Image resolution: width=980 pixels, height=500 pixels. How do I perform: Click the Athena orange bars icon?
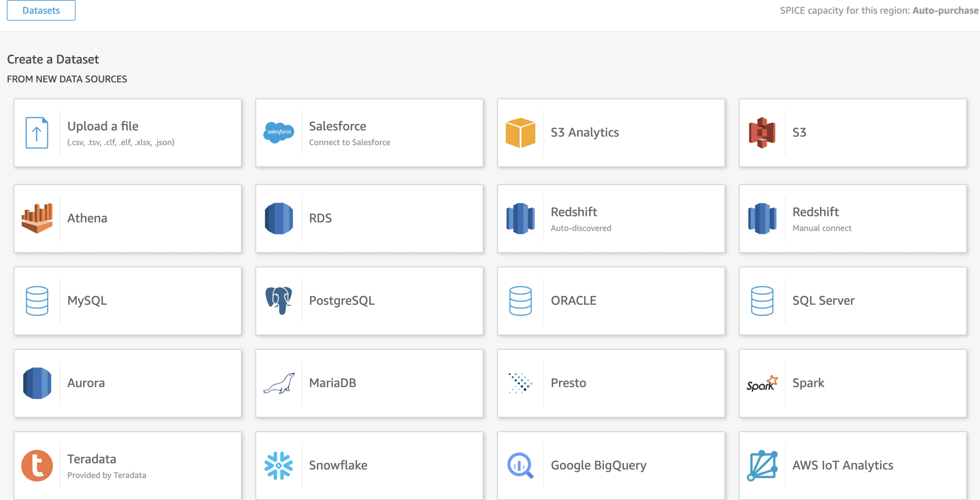pos(37,218)
